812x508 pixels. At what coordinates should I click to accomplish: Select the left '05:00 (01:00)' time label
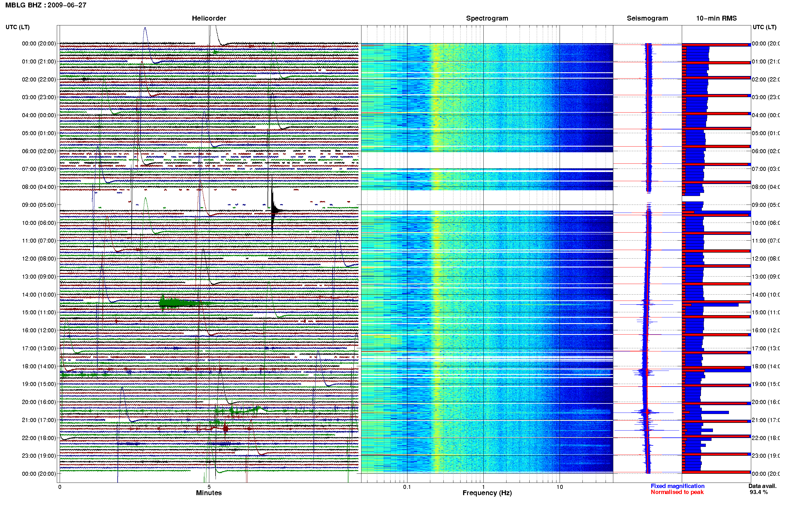(x=39, y=133)
